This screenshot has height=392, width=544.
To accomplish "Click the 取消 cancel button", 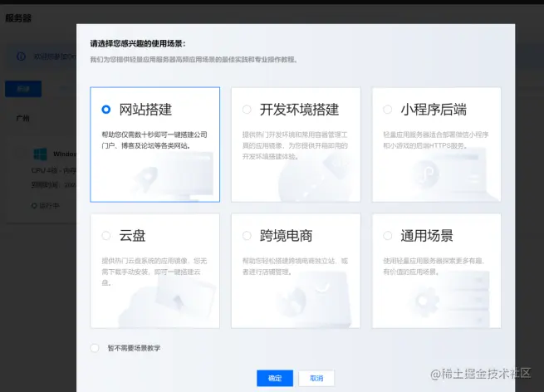I will 316,378.
